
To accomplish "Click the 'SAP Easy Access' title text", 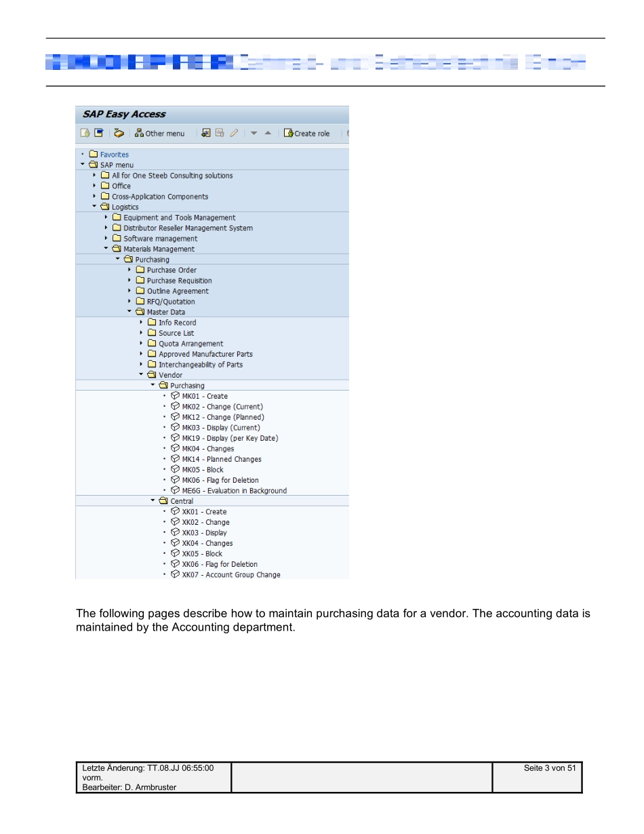I will [124, 115].
